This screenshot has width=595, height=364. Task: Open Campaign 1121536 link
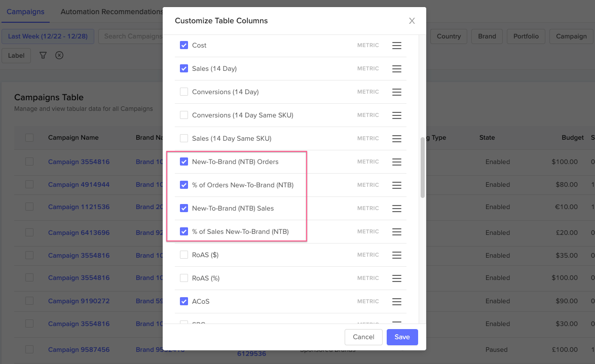pyautogui.click(x=79, y=207)
